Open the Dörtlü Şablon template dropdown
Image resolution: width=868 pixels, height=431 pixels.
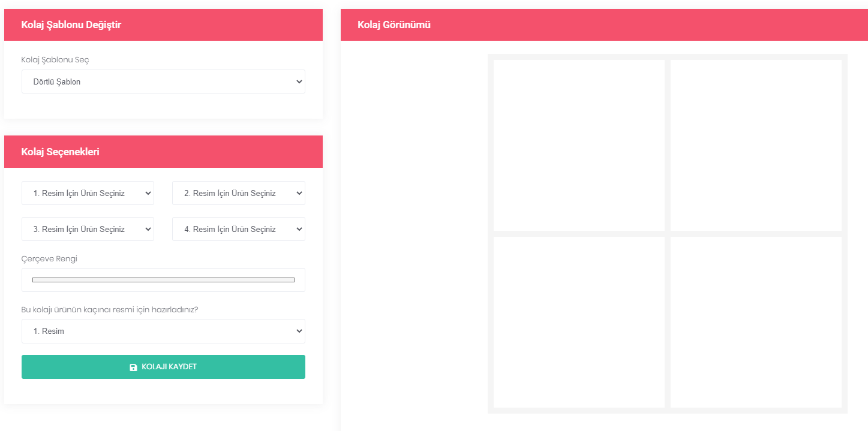(x=163, y=82)
